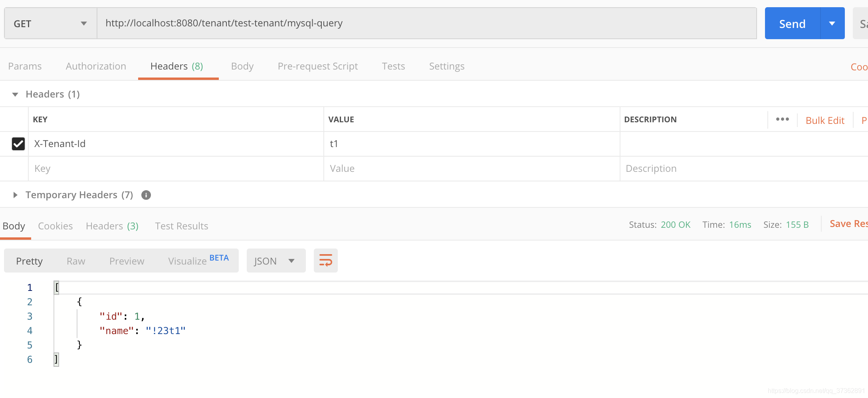The image size is (868, 398).
Task: Click the "id": 1 response line
Action: (x=122, y=316)
